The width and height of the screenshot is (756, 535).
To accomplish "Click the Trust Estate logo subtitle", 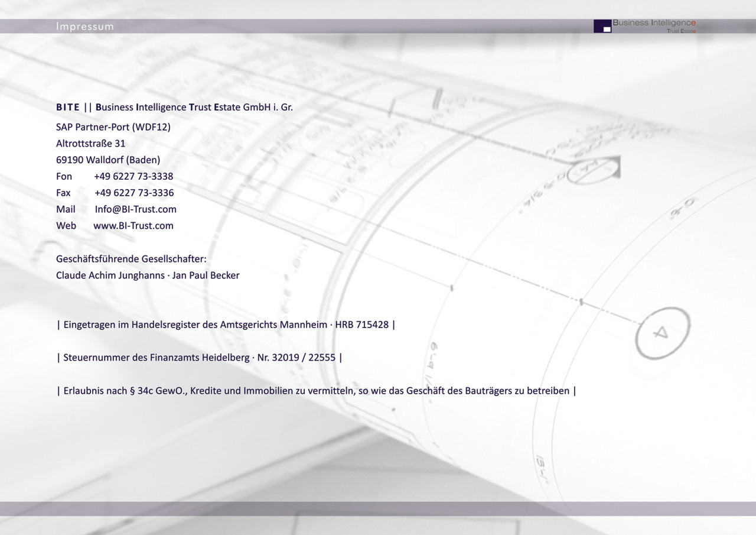I will 681,31.
